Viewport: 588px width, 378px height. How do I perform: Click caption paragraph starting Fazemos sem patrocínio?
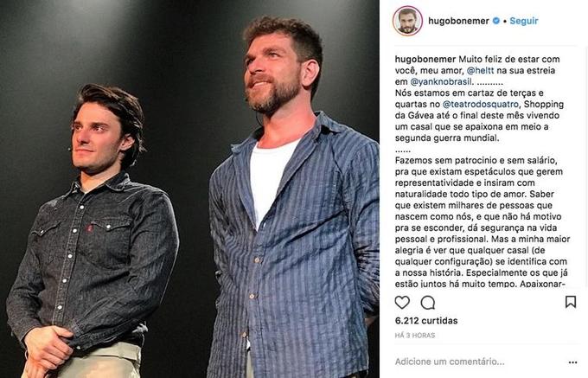click(483, 222)
